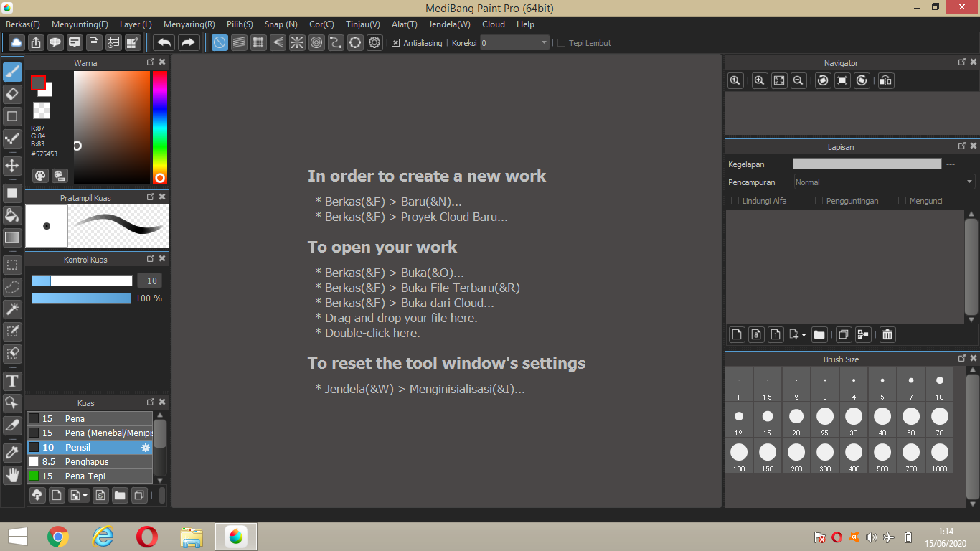Check the Mengunci option
Screen dimensions: 980x551
pos(903,201)
